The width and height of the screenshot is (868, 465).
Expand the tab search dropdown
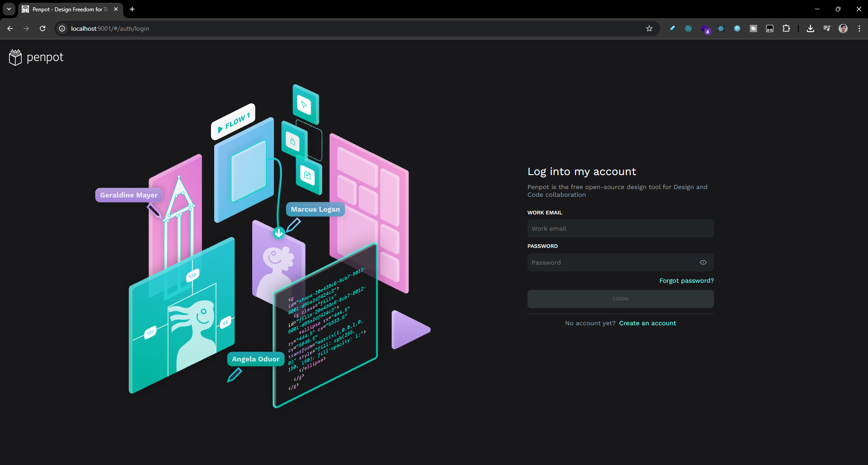point(9,9)
